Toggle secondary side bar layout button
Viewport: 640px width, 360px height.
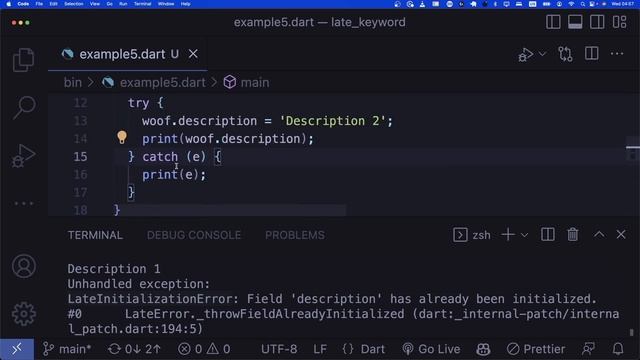click(x=597, y=22)
